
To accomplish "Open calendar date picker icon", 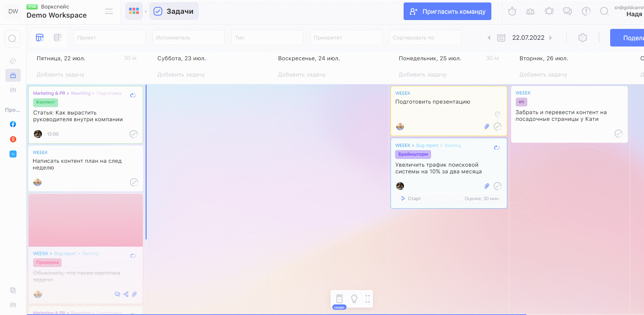I will pyautogui.click(x=501, y=38).
